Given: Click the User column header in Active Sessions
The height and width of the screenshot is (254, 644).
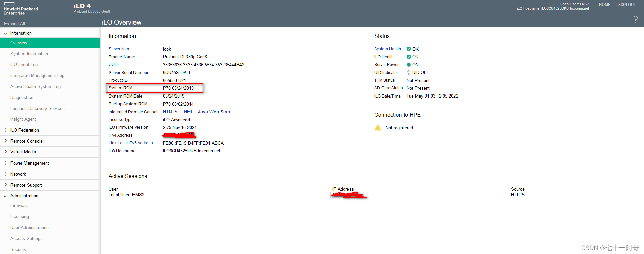Looking at the screenshot, I should point(113,189).
